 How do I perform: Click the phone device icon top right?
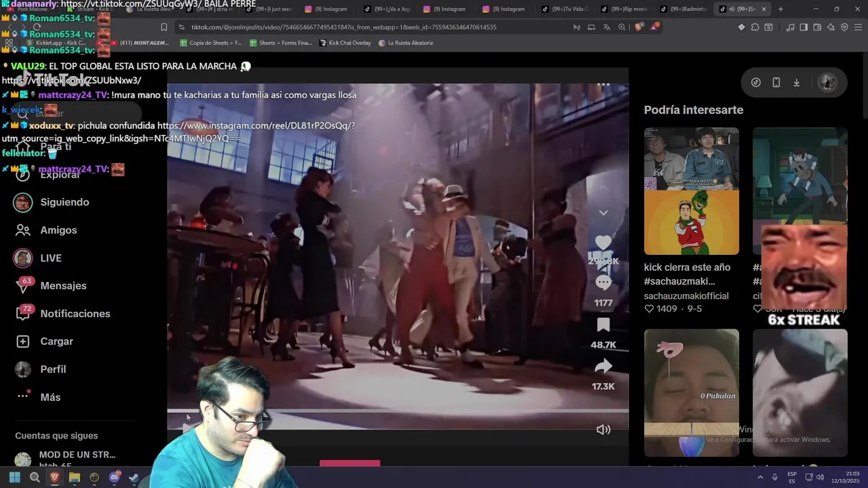(776, 83)
